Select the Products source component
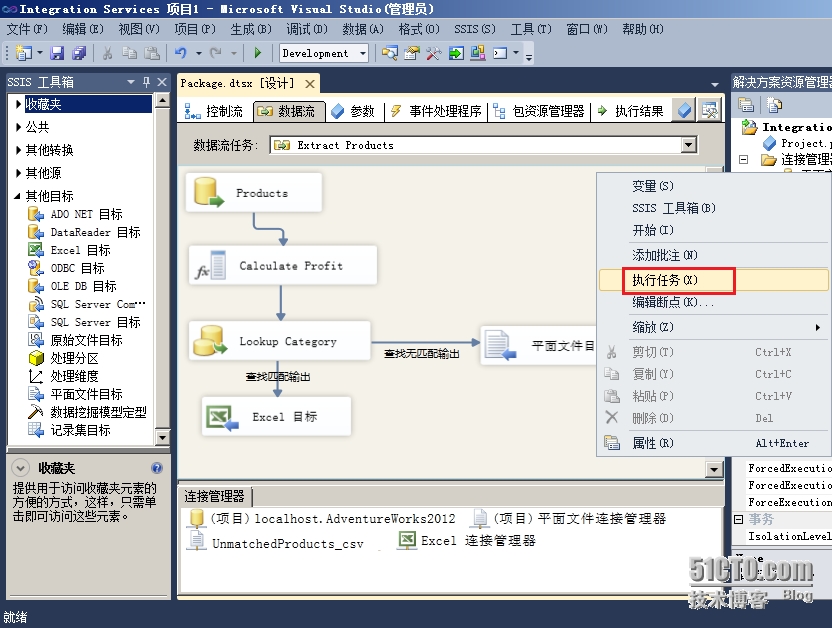Screen dimensions: 832x628 [254, 193]
